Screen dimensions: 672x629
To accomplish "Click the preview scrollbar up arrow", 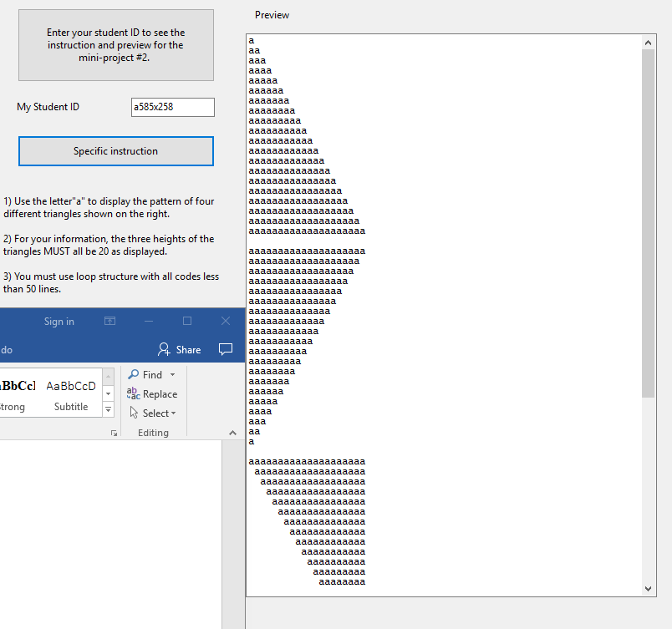I will coord(648,42).
